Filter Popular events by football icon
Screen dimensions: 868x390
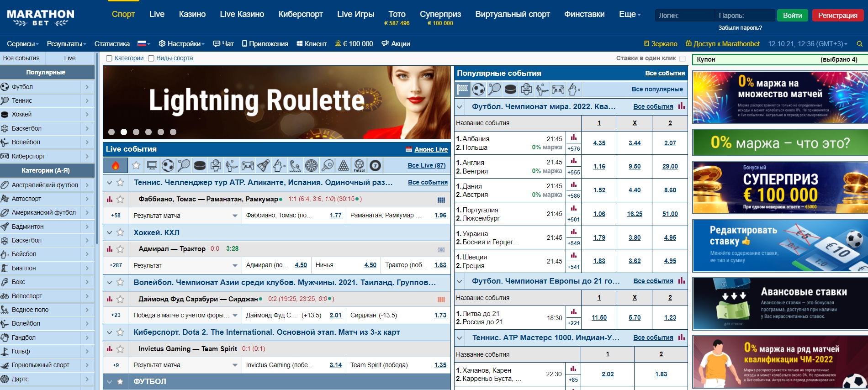point(479,89)
